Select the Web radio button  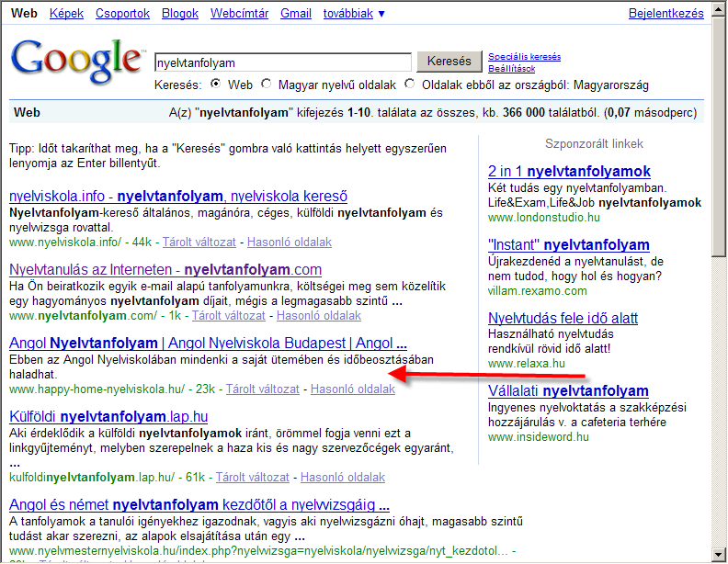coord(215,84)
